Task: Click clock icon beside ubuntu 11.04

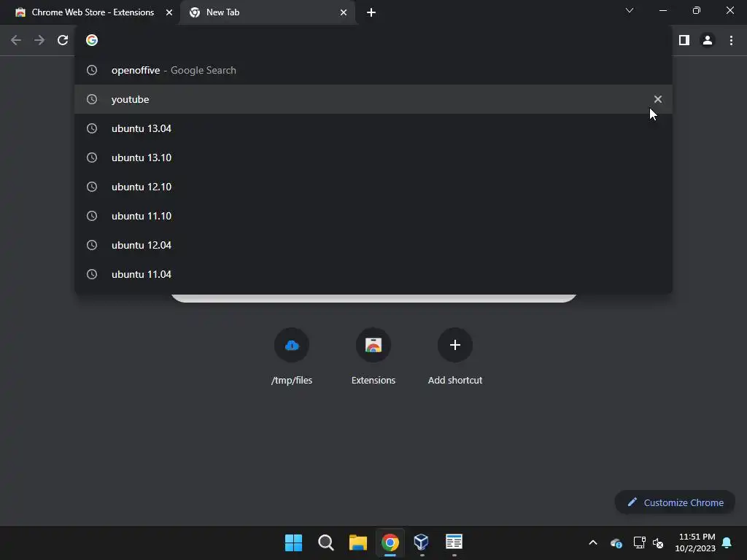Action: pyautogui.click(x=92, y=274)
